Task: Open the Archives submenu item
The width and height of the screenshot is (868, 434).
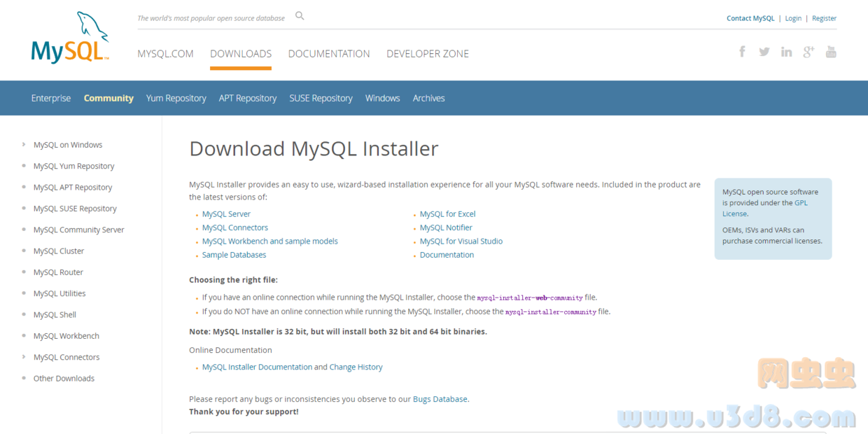Action: (429, 98)
